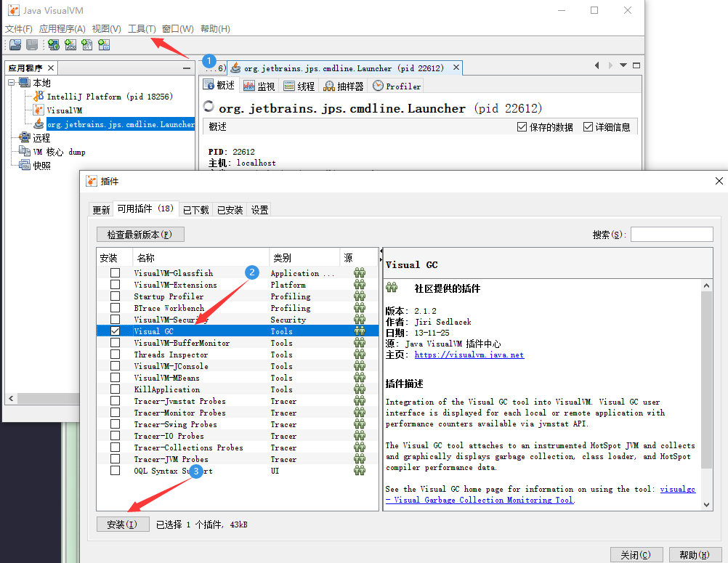Image resolution: width=728 pixels, height=563 pixels.
Task: Open the https://visualvm.java.net homepage link
Action: [x=469, y=355]
